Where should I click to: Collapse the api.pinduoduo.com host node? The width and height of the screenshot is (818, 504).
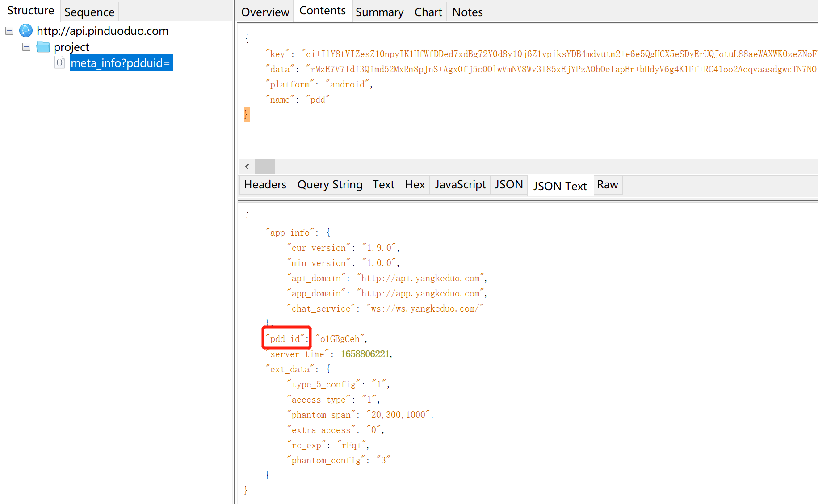9,31
